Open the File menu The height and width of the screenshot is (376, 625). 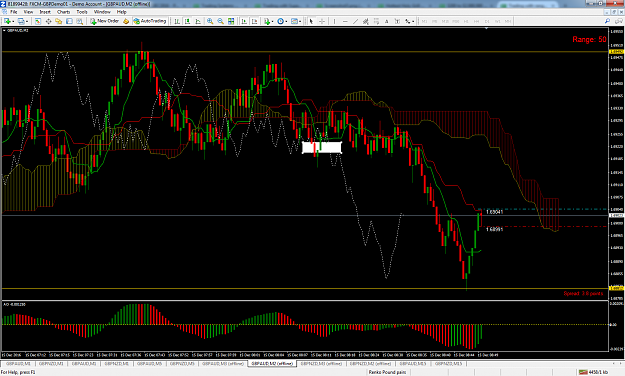point(14,12)
